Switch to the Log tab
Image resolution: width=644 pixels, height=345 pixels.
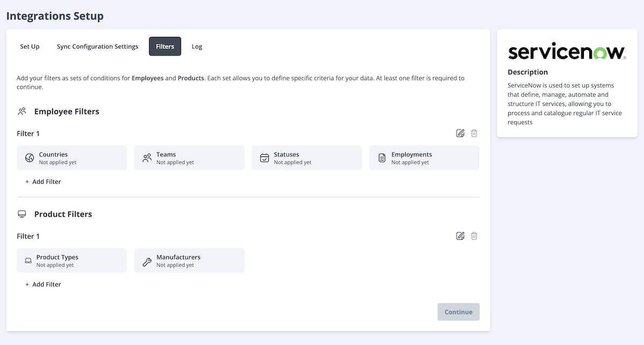pyautogui.click(x=196, y=46)
